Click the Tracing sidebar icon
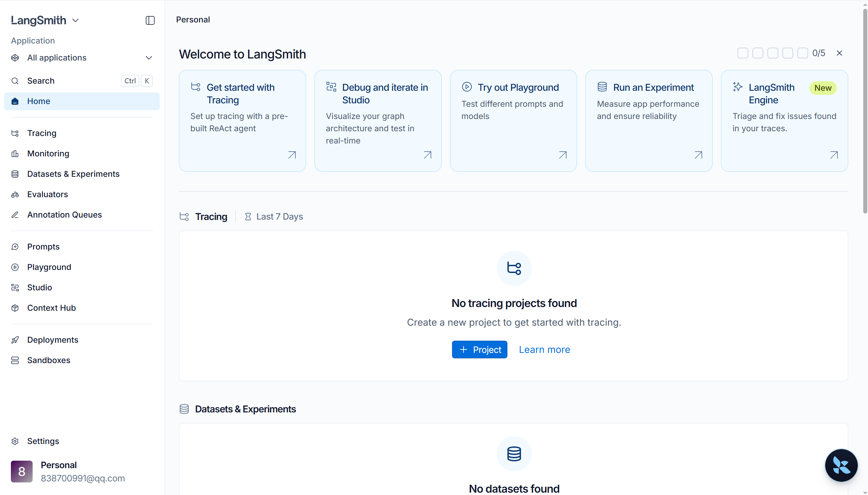The width and height of the screenshot is (868, 495). 15,133
